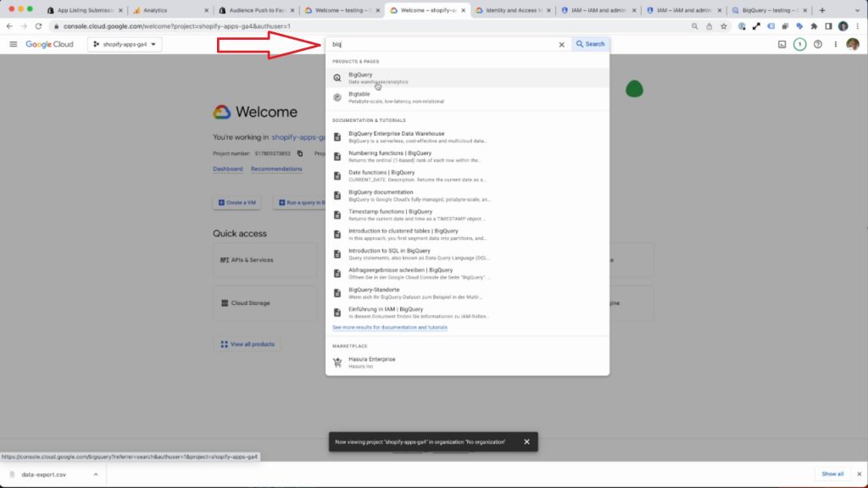Open Einführung in IAM BigQuery doc
The width and height of the screenshot is (868, 488).
[467, 313]
